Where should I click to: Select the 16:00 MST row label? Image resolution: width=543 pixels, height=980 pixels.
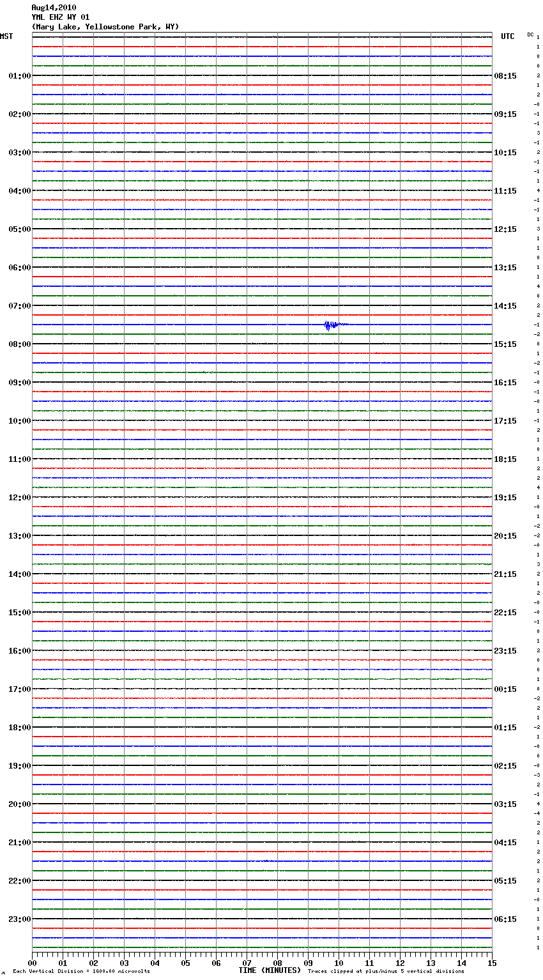[x=19, y=651]
